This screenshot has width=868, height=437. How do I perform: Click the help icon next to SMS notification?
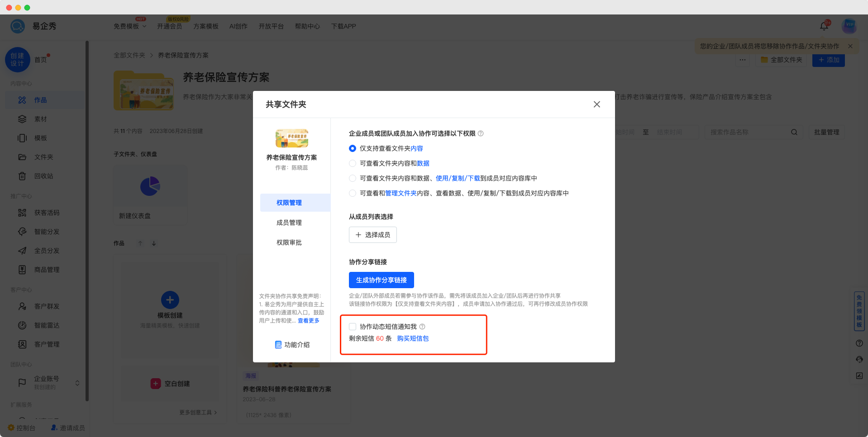pos(422,327)
